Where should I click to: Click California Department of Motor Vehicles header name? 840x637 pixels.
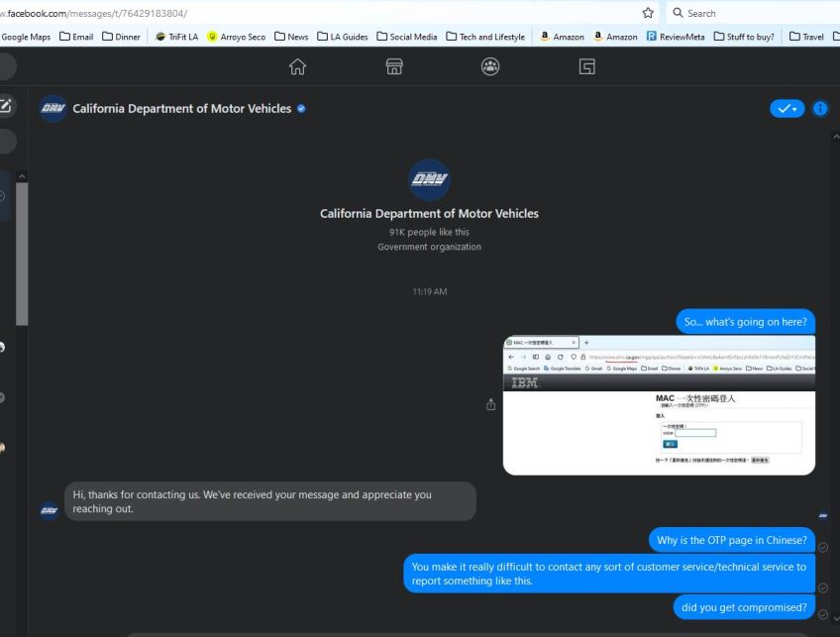click(181, 108)
